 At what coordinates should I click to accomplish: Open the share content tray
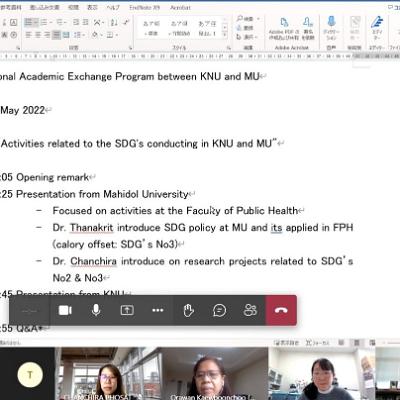click(x=127, y=311)
